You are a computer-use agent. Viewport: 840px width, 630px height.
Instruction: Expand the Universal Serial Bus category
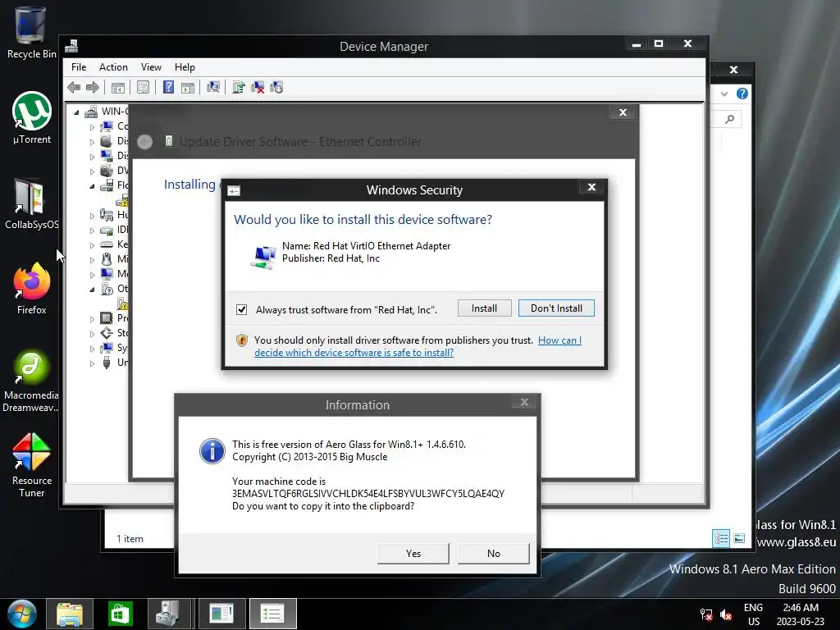pyautogui.click(x=92, y=363)
